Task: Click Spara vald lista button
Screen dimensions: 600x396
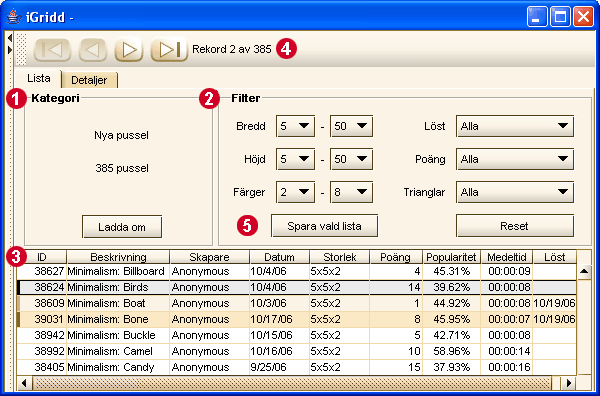Action: (324, 226)
